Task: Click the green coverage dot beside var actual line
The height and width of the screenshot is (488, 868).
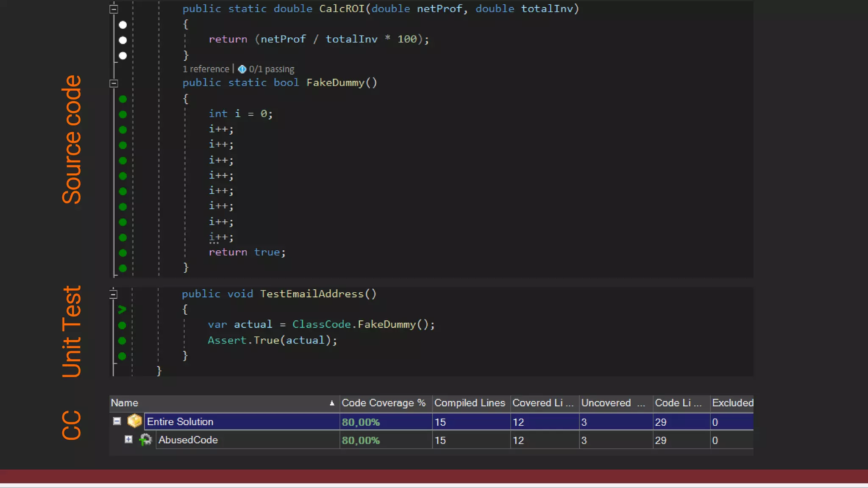Action: click(x=122, y=325)
